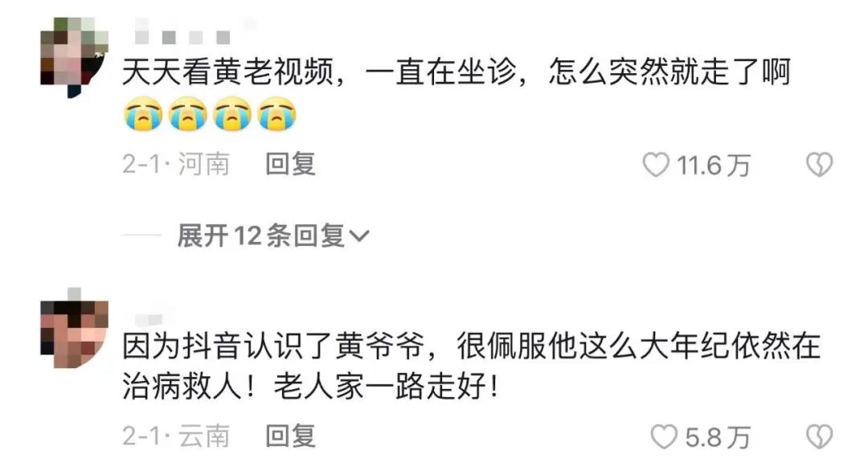
Task: Click the 2-1·云南 timestamp label
Action: [175, 436]
